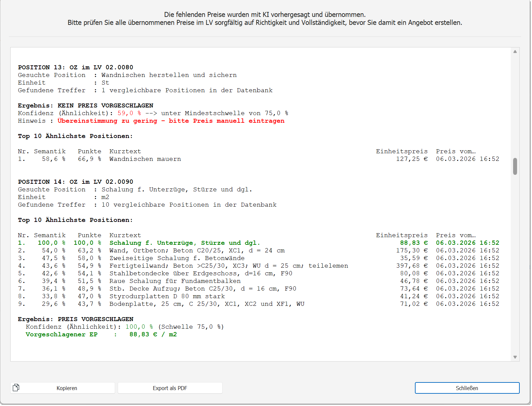Select 'Raue Schalung für Fundamentbalken' row
Image resolution: width=532 pixels, height=406 pixels.
pos(175,281)
